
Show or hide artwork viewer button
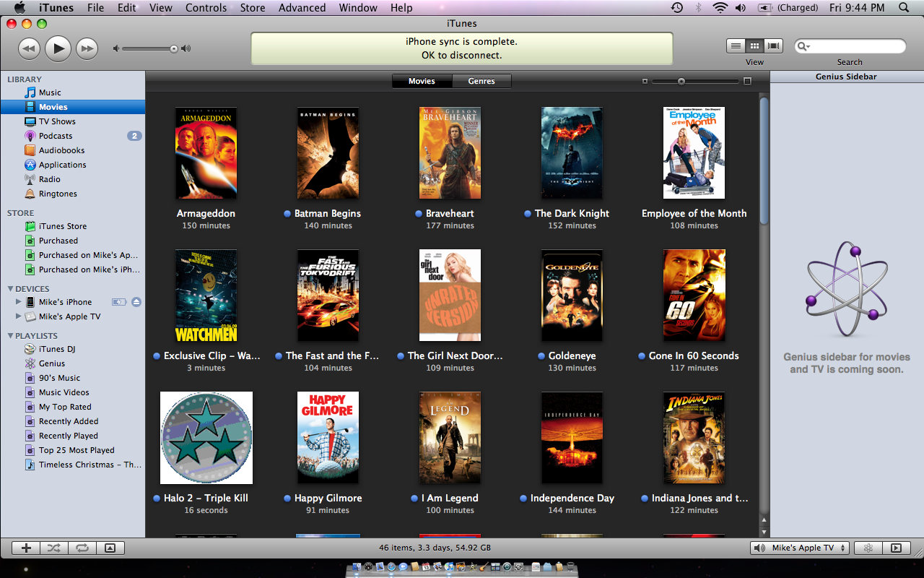(x=110, y=548)
